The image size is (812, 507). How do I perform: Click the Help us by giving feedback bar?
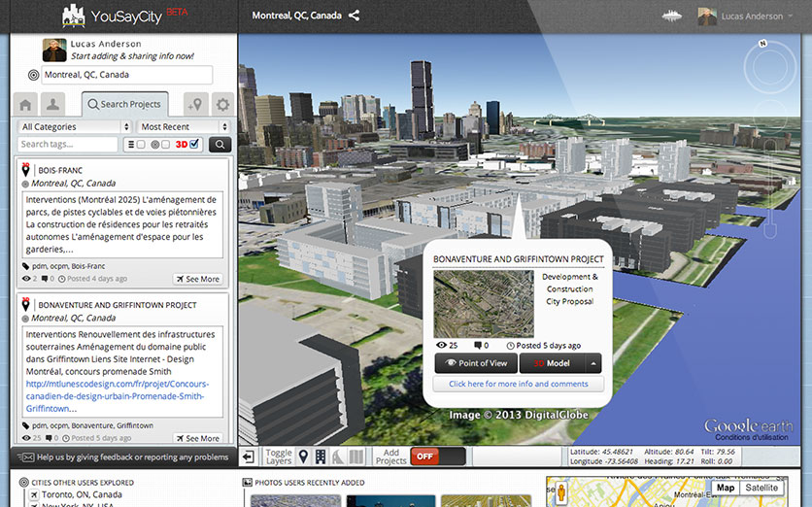(x=123, y=457)
